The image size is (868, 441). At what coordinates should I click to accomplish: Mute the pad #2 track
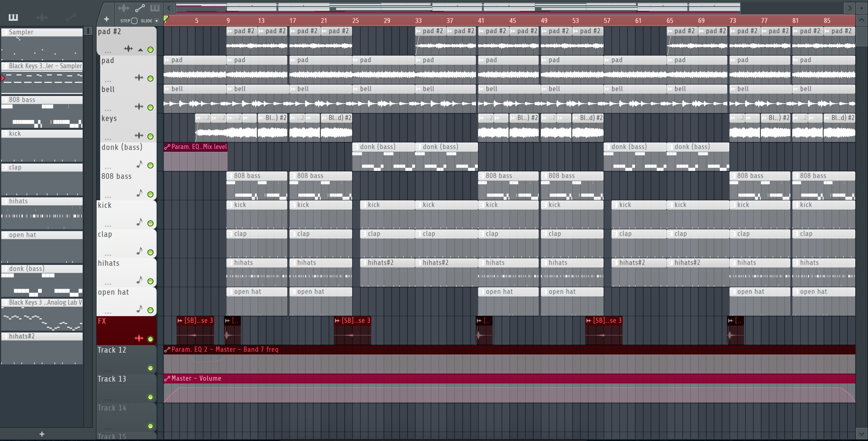151,50
